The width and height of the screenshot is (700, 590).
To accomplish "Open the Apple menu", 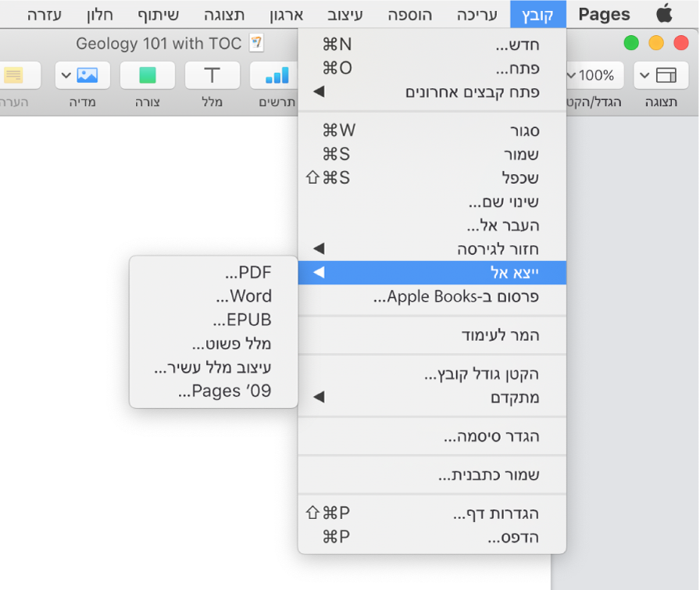I will [664, 13].
